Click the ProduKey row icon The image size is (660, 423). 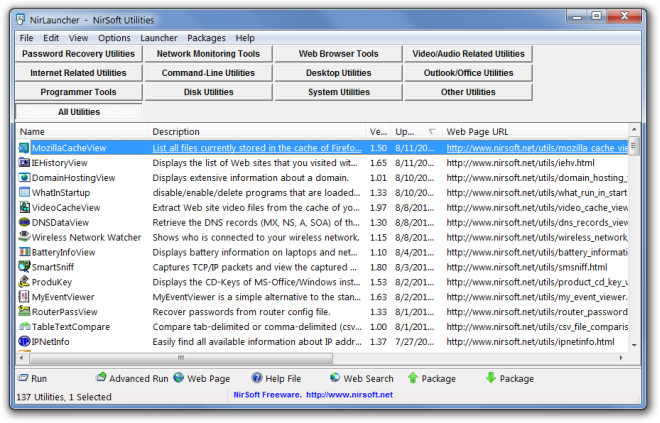point(24,282)
